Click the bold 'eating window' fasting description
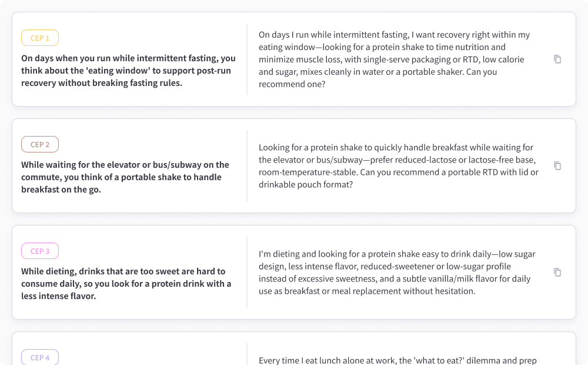588x365 pixels. (x=128, y=71)
